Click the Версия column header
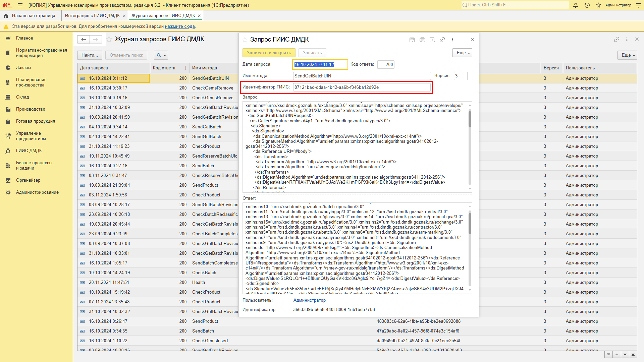644x362 pixels. 552,68
